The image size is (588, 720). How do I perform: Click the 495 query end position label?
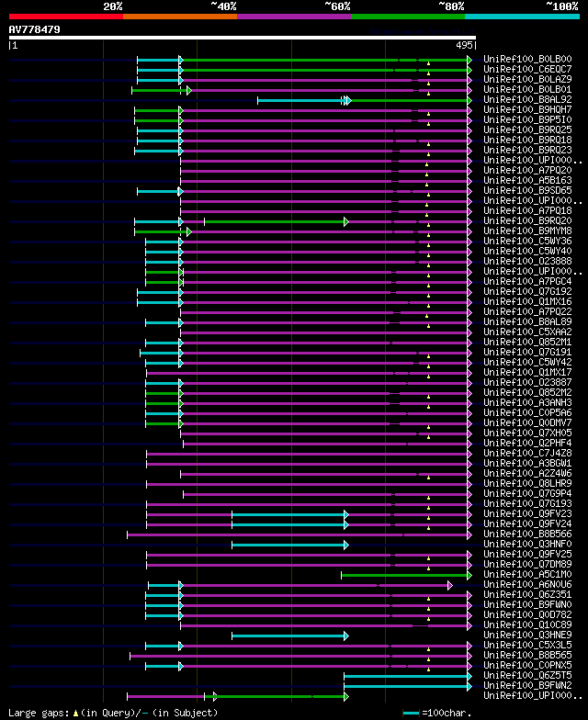[464, 45]
